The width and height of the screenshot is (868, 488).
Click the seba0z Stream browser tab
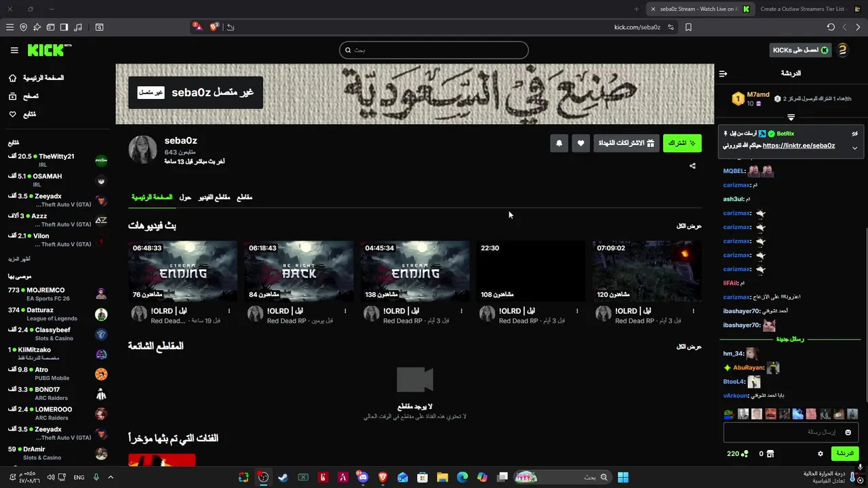point(700,9)
